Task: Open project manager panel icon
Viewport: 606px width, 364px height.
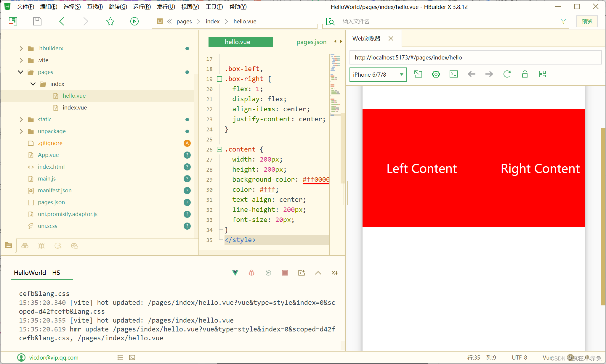Action: [8, 245]
